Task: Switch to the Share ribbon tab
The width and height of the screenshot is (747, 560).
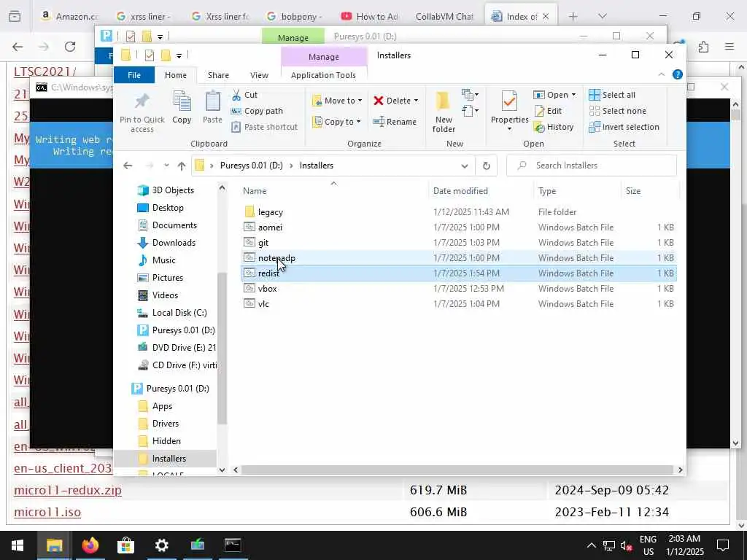Action: tap(218, 75)
